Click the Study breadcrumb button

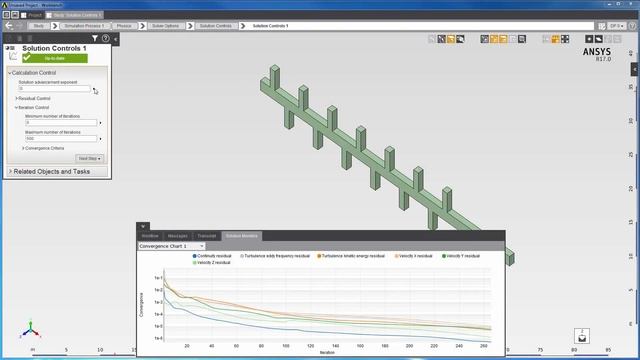[x=38, y=26]
